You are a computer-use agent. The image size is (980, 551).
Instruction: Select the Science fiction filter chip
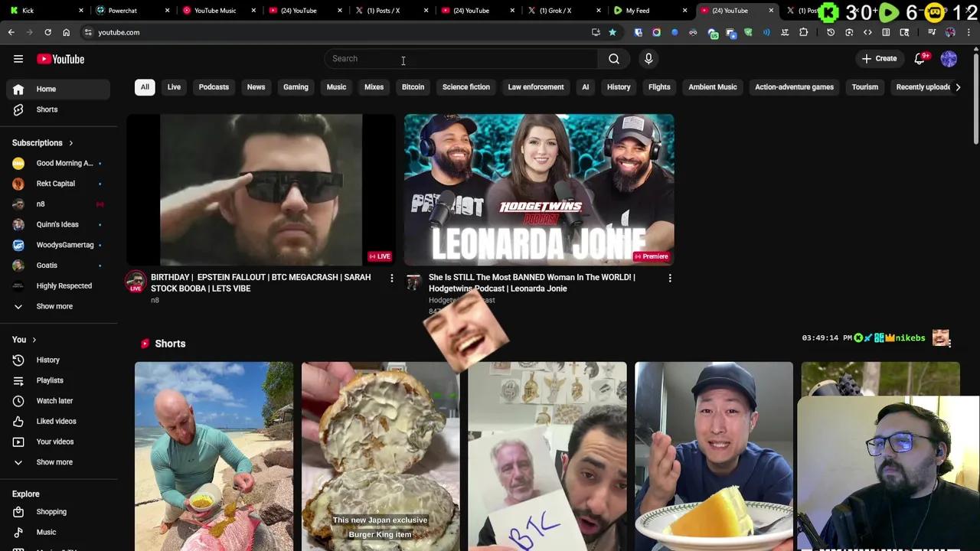point(465,87)
